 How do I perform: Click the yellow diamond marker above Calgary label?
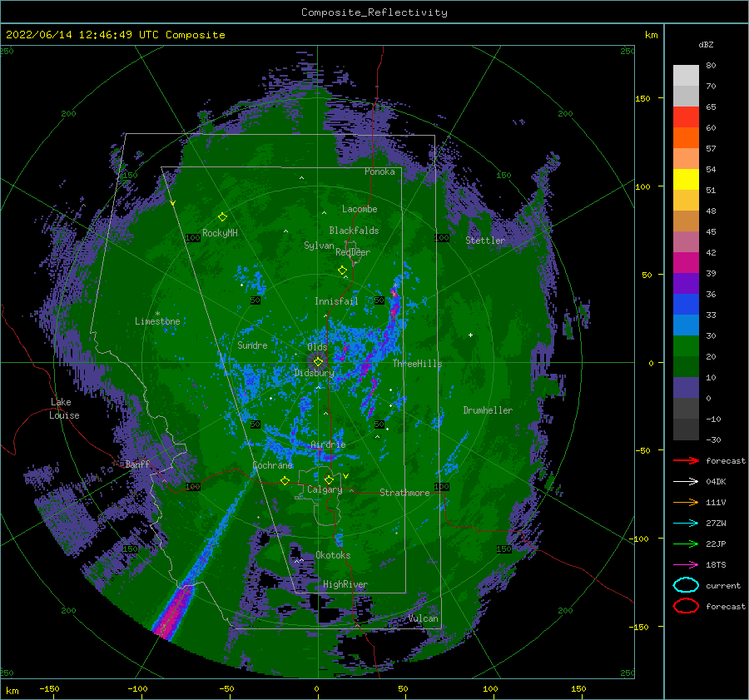329,479
